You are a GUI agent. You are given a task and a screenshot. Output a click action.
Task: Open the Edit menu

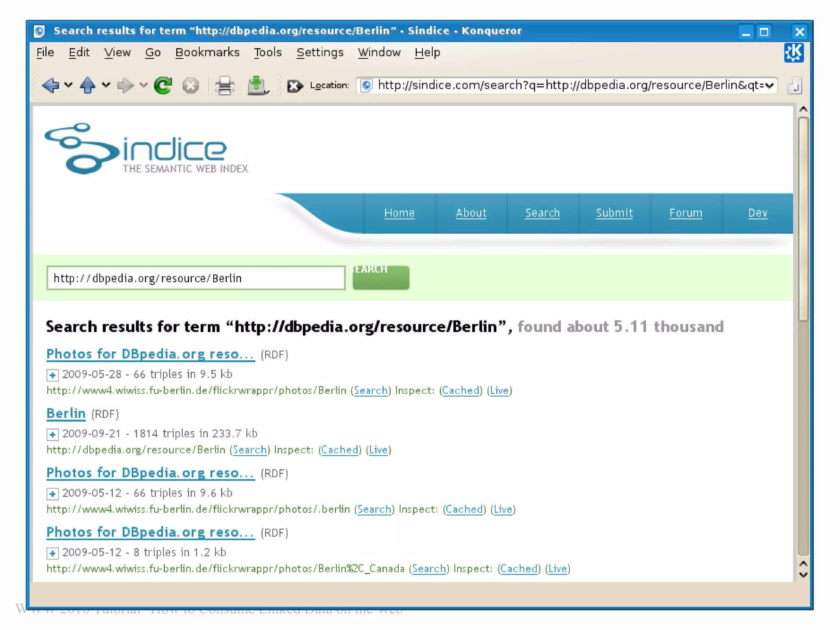click(x=79, y=53)
